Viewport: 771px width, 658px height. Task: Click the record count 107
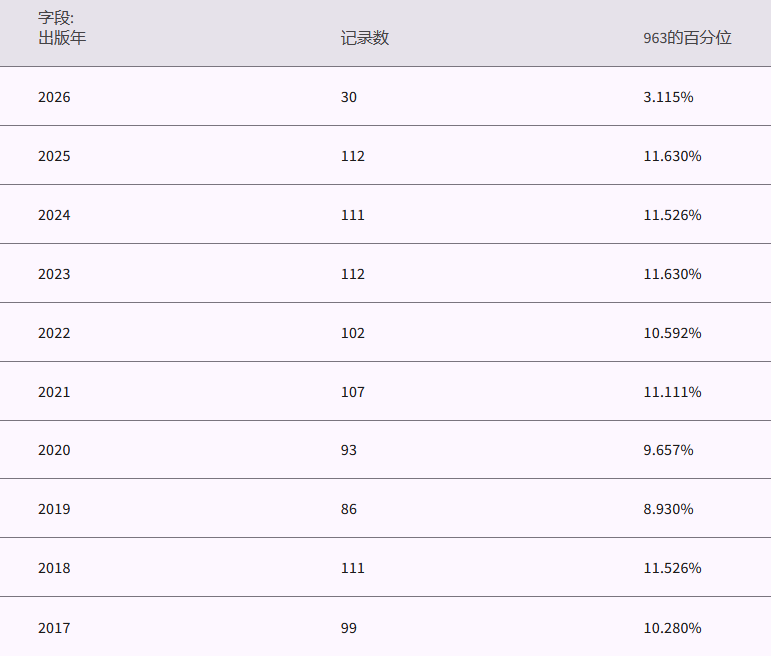(352, 392)
